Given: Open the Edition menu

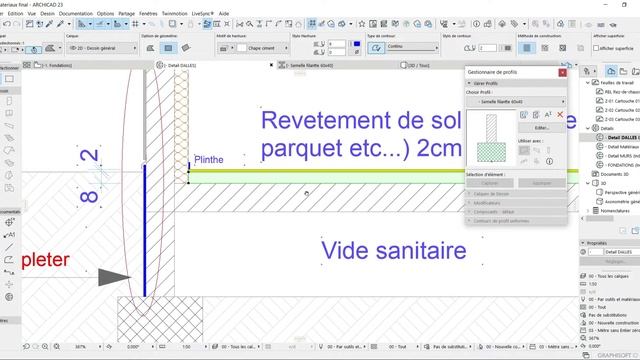Looking at the screenshot, I should point(15,13).
